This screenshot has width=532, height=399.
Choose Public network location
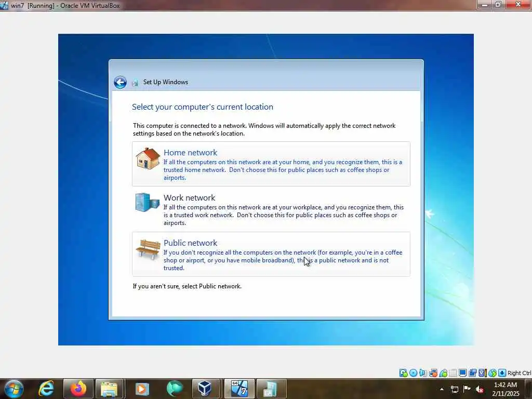[271, 254]
